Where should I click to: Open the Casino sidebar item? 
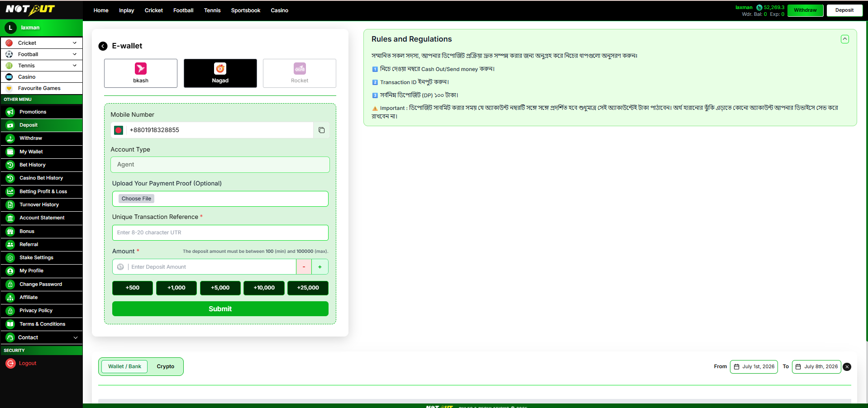[42, 77]
